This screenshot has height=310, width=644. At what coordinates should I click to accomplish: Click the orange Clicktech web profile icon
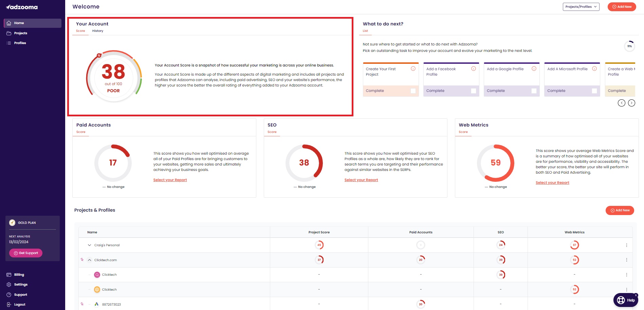click(x=97, y=290)
